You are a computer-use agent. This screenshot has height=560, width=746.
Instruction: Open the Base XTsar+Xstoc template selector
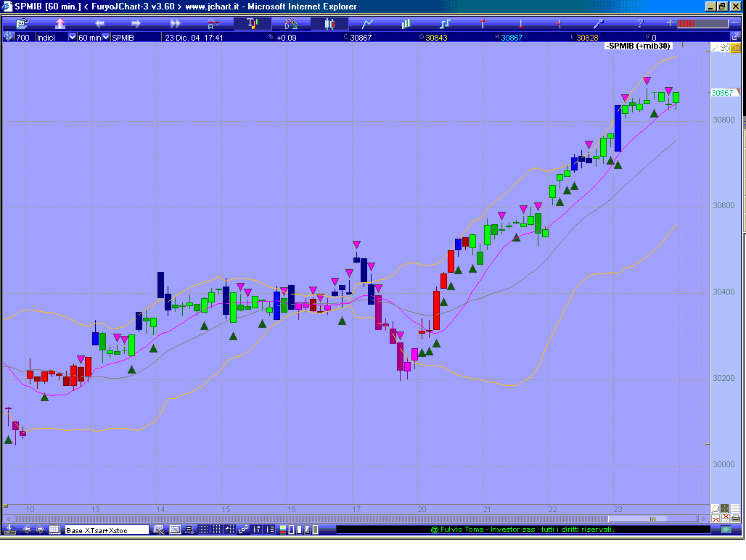pos(106,530)
